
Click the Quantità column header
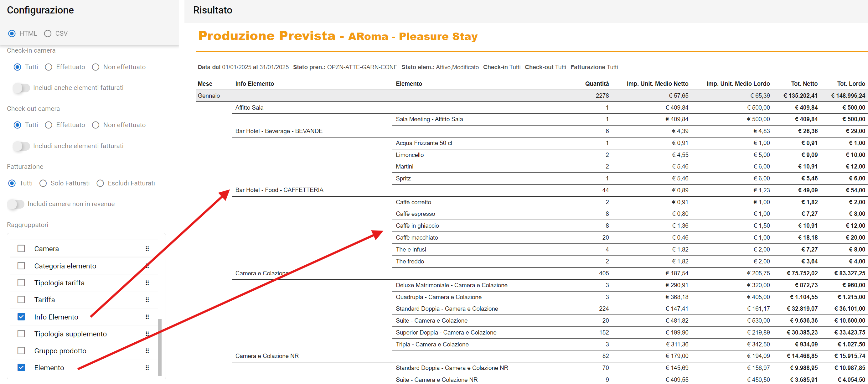click(597, 84)
